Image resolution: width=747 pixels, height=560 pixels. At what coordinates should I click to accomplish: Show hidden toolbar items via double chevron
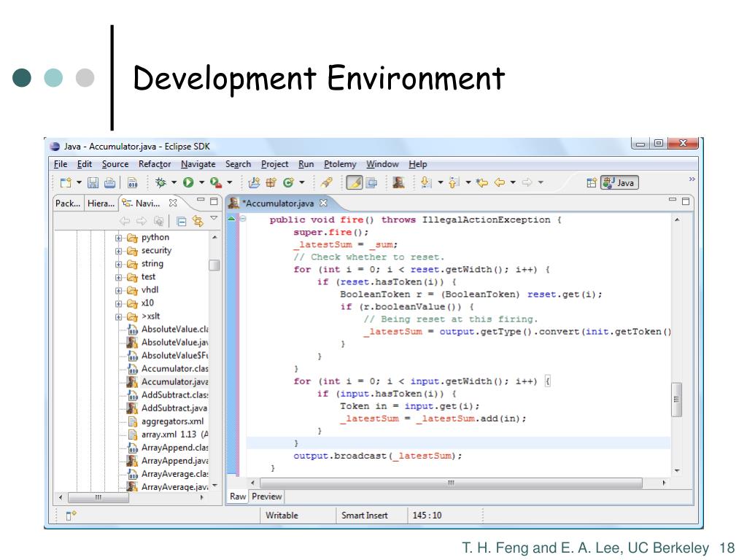(x=692, y=179)
